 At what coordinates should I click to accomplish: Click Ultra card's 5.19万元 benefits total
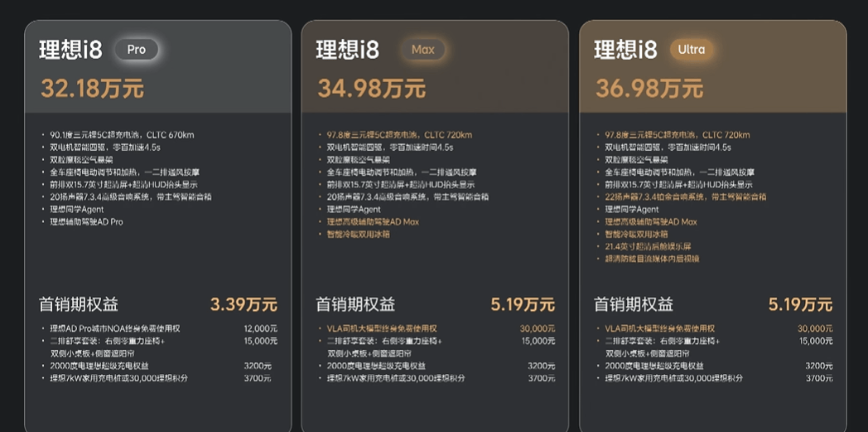800,304
